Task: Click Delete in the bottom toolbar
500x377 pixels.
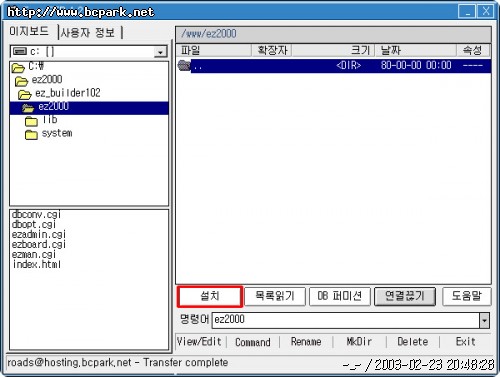Action: point(413,342)
